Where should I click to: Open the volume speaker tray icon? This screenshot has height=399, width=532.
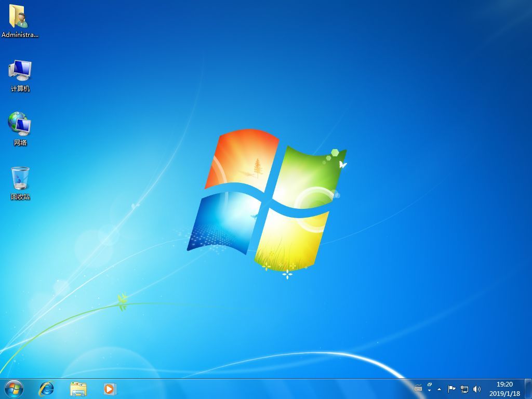477,389
